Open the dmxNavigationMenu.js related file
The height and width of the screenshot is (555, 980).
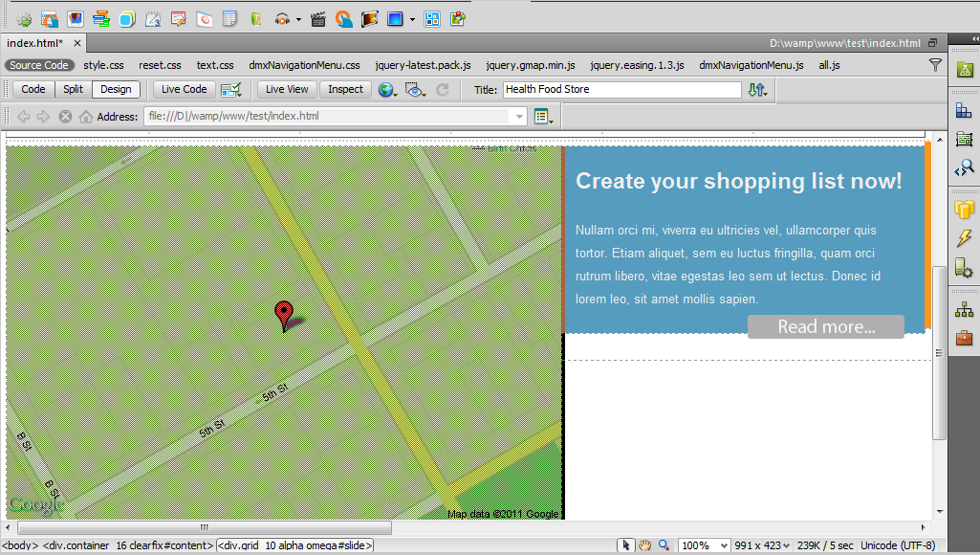click(751, 65)
